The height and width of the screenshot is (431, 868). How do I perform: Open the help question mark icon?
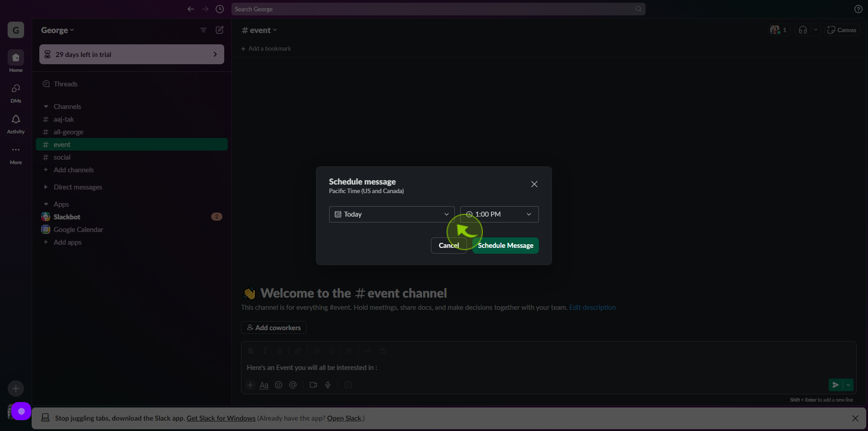click(858, 9)
